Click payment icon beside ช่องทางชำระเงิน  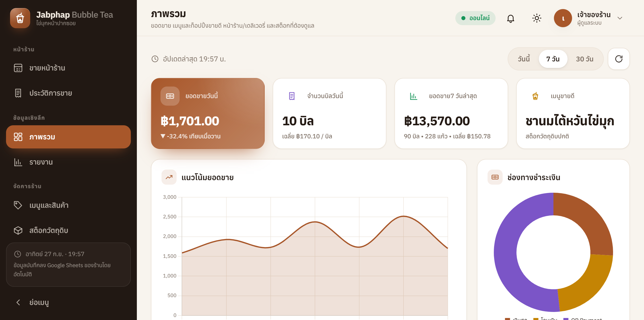pos(495,177)
